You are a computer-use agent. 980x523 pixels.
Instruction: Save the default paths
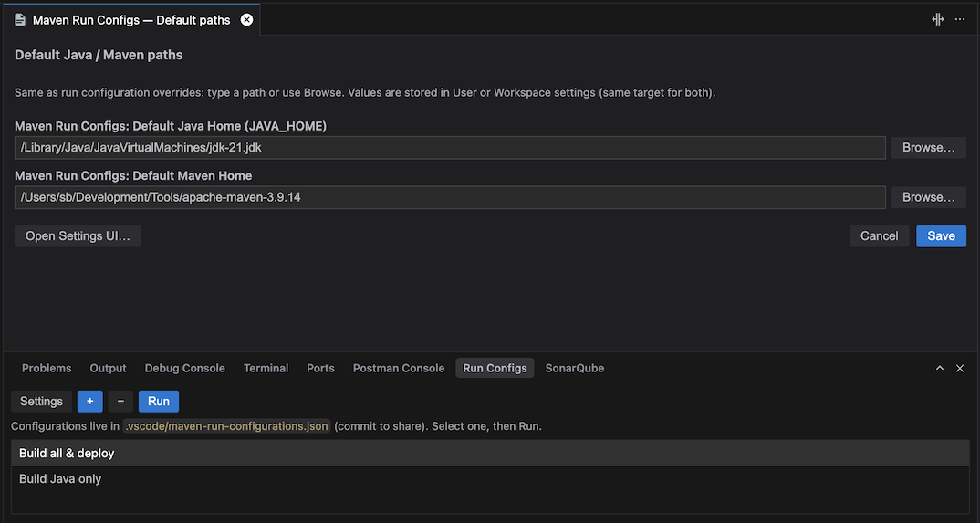942,236
